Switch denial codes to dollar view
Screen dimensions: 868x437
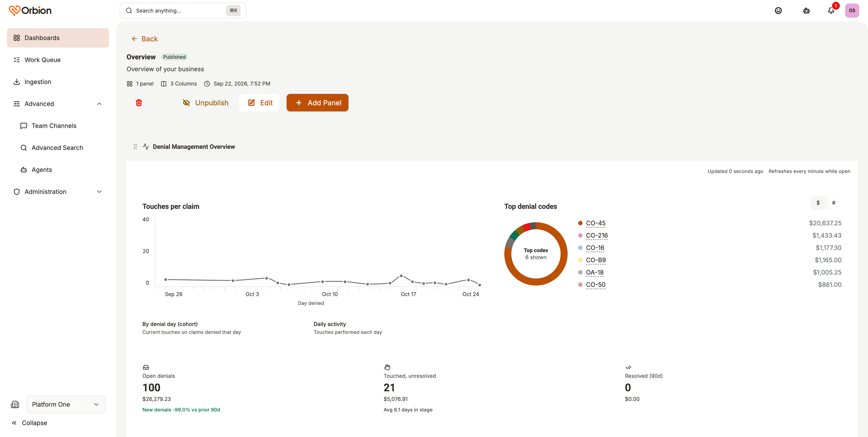[x=818, y=203]
